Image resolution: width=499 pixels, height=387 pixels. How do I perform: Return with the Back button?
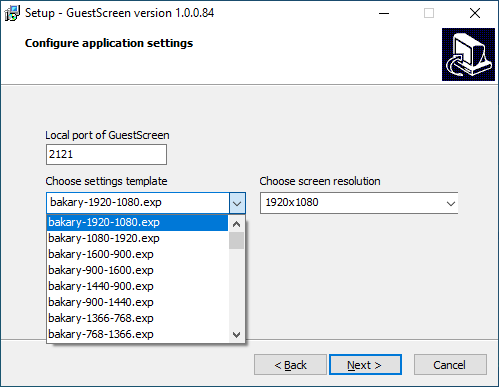coord(290,365)
